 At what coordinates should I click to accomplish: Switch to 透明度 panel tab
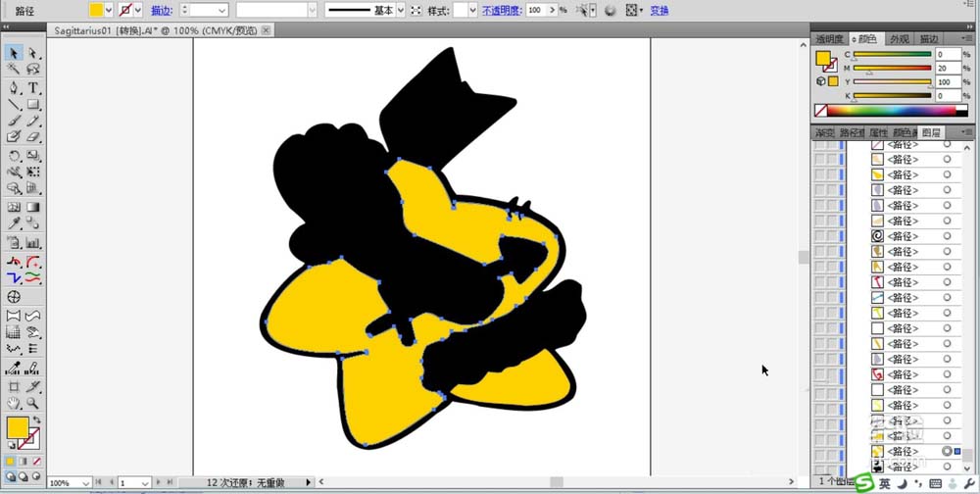pyautogui.click(x=830, y=39)
